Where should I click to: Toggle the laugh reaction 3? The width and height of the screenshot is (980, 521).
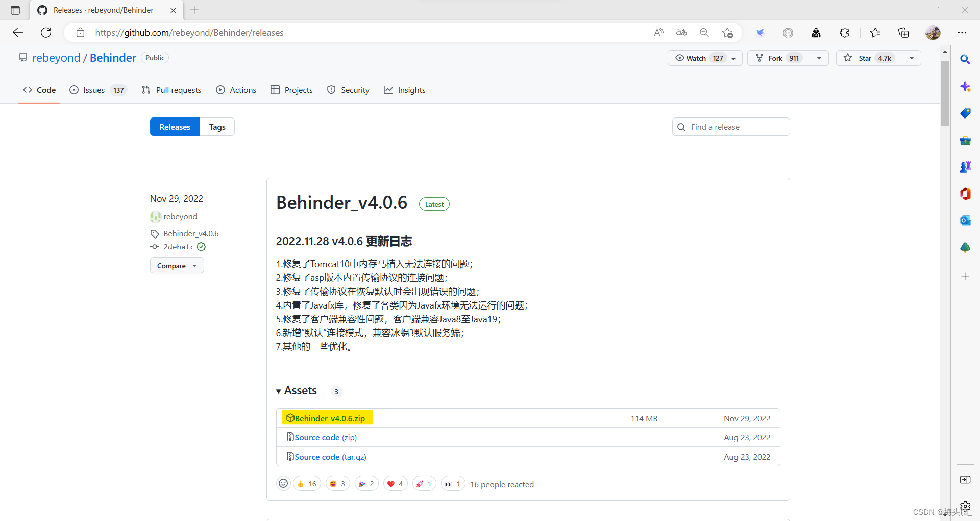[x=337, y=484]
